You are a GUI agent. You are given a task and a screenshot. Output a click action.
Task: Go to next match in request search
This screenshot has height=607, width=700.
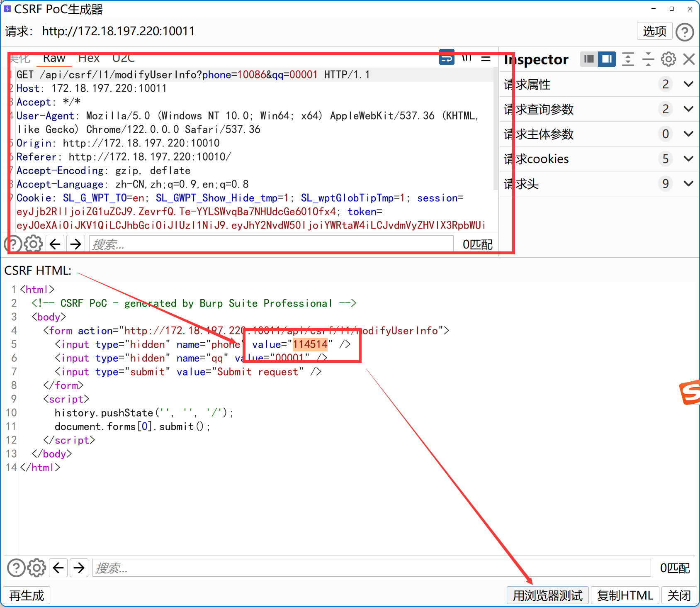(75, 244)
